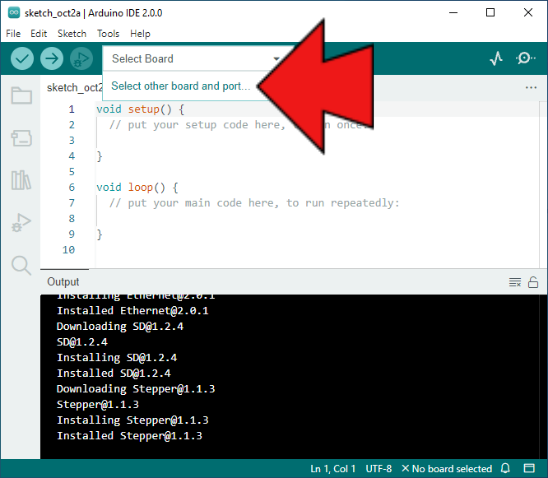Toggle bottom panel icon in status bar
Screen dimensions: 548x478
529,468
